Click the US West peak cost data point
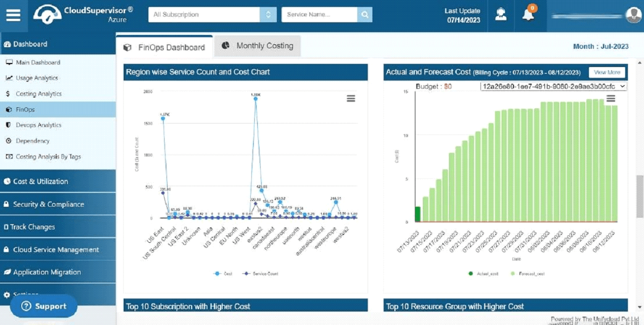This screenshot has width=644, height=325. pyautogui.click(x=255, y=98)
